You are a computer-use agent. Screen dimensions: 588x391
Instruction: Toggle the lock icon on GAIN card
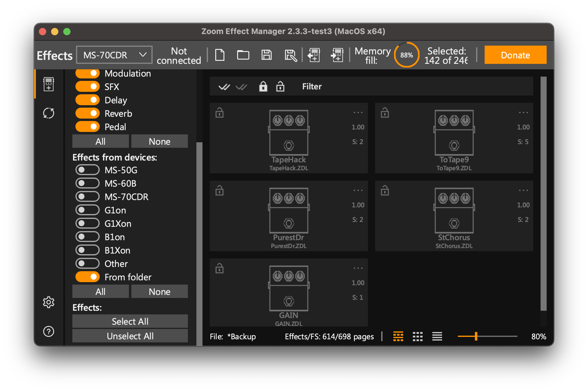[x=220, y=268]
